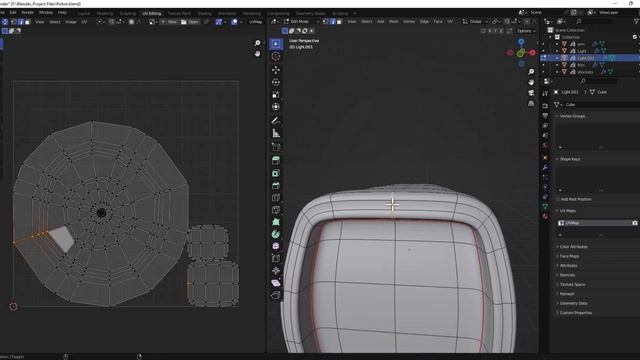Select the Knife tool
Viewport: 640px width, 360px height.
[x=276, y=210]
